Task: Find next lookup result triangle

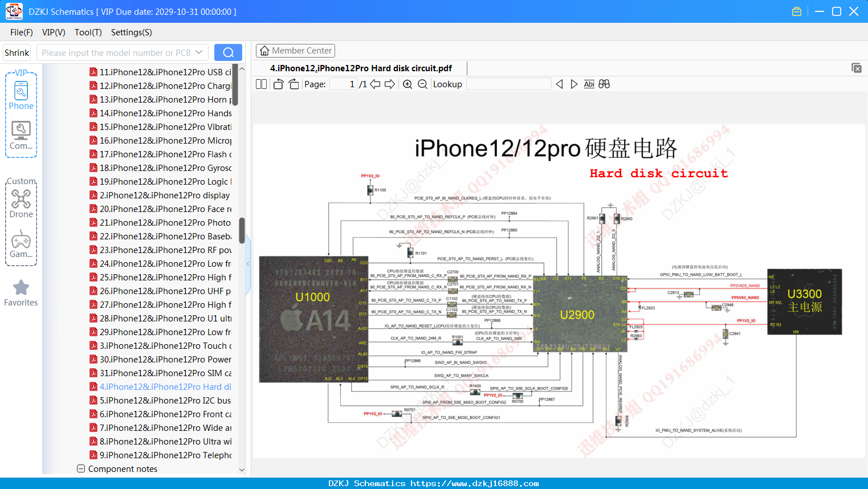Action: 574,84
